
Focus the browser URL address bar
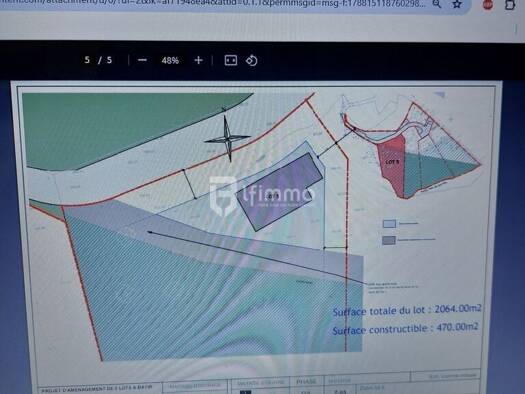pyautogui.click(x=214, y=4)
